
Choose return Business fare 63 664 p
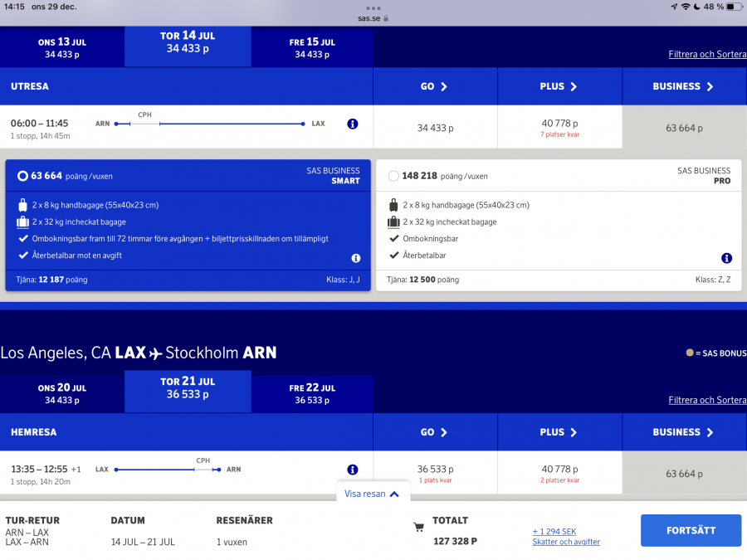pos(684,474)
